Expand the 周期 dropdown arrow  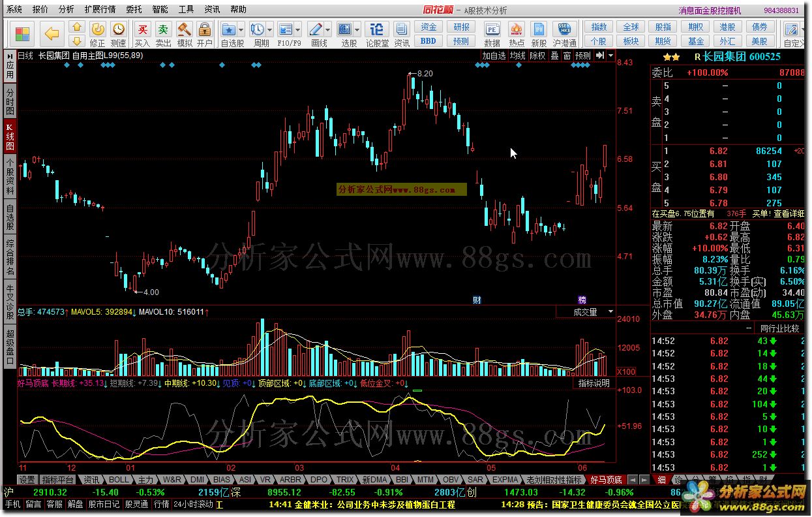click(270, 30)
